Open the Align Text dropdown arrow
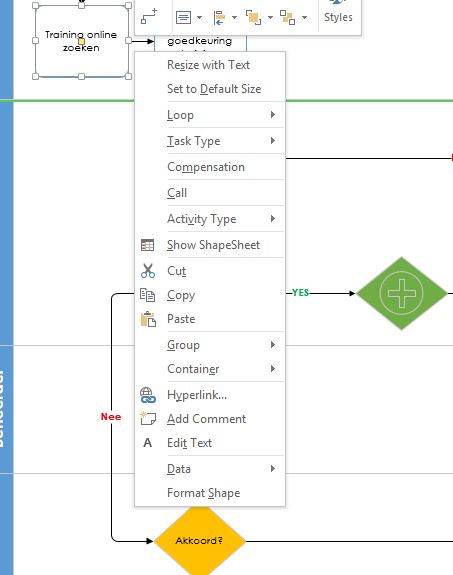 (199, 17)
